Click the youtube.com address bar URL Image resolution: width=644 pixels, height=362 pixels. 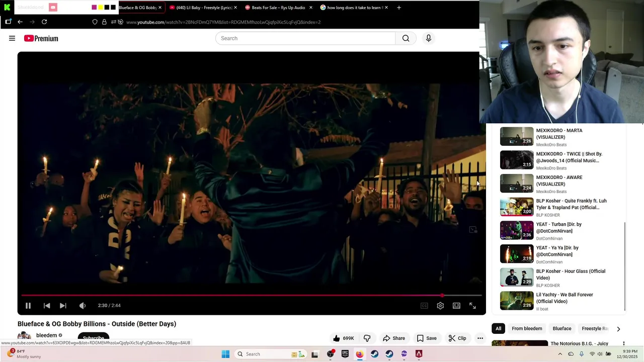[223, 22]
